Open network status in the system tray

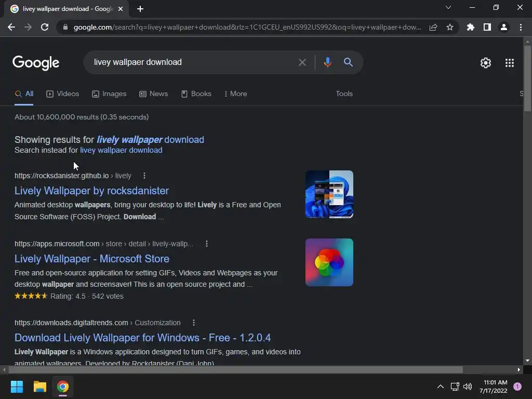coord(455,387)
